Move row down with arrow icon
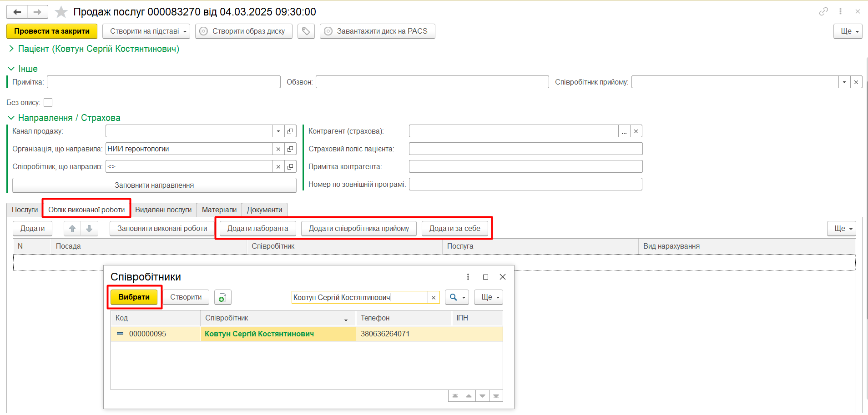 pyautogui.click(x=89, y=229)
